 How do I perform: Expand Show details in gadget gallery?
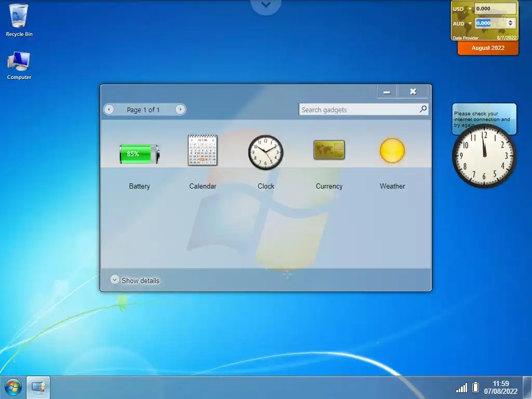pyautogui.click(x=135, y=280)
